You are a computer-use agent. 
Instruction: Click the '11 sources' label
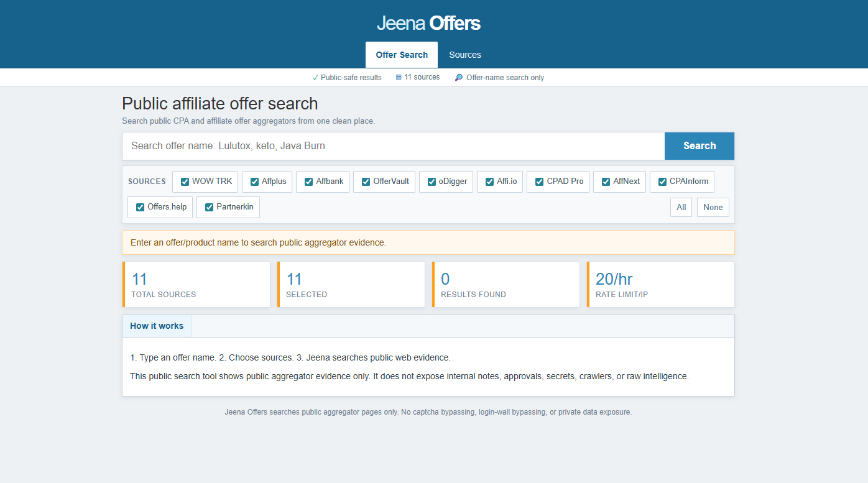click(x=422, y=77)
